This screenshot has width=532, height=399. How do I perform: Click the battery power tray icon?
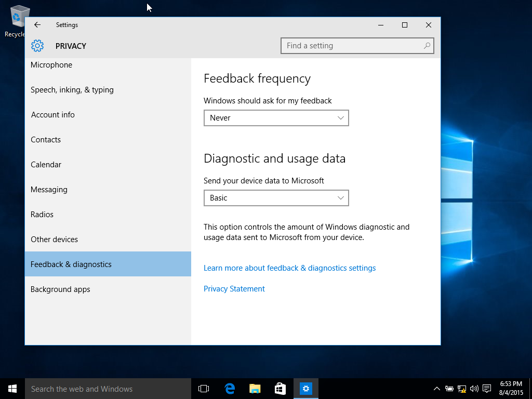tap(449, 389)
